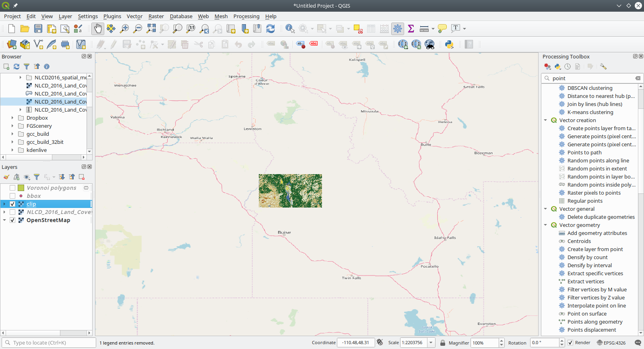The image size is (644, 349).
Task: Open the messages log icon in status bar
Action: (638, 343)
